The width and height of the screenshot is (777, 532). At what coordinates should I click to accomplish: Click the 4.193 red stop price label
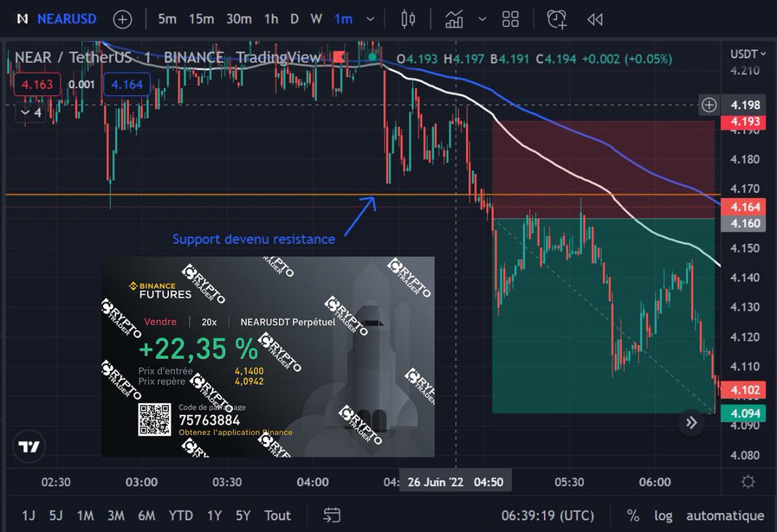tap(742, 122)
